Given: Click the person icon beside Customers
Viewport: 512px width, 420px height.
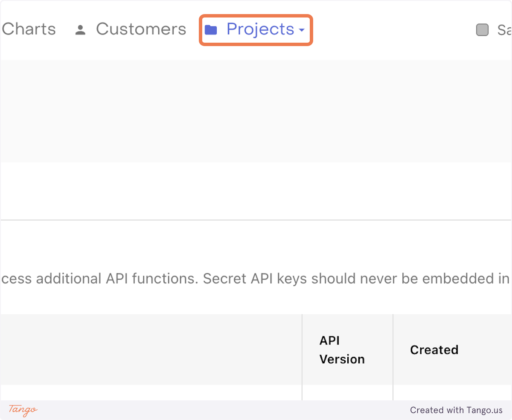Looking at the screenshot, I should point(80,30).
